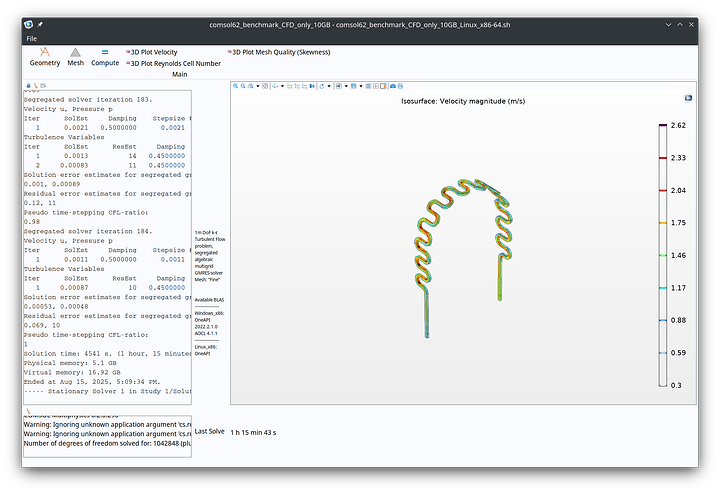Open the File menu
Screen dimensions: 720x492
32,39
